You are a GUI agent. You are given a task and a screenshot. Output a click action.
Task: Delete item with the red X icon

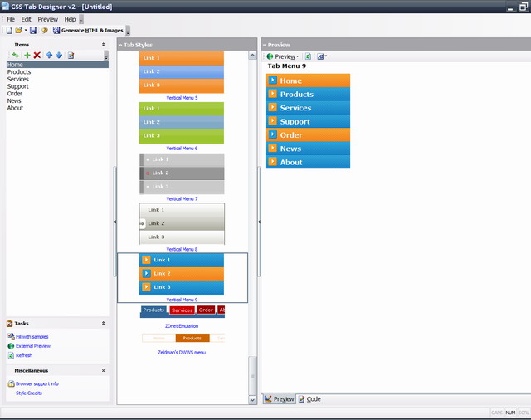click(x=37, y=56)
